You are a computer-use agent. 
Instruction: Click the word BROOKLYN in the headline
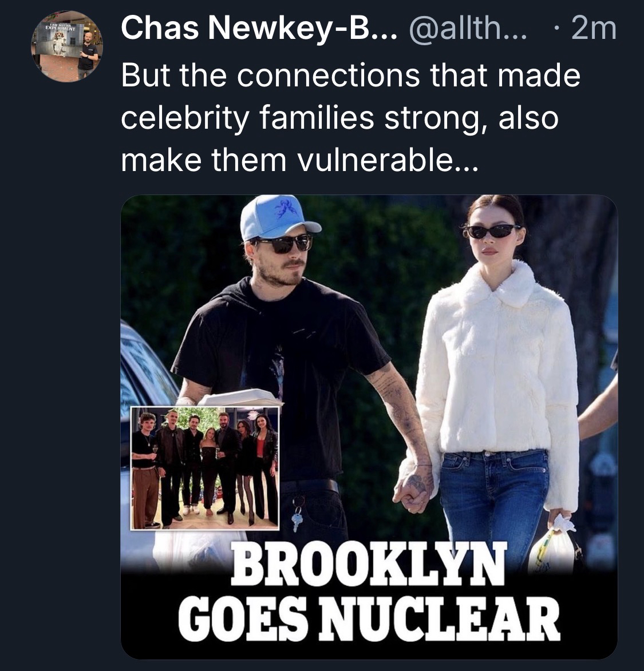369,565
